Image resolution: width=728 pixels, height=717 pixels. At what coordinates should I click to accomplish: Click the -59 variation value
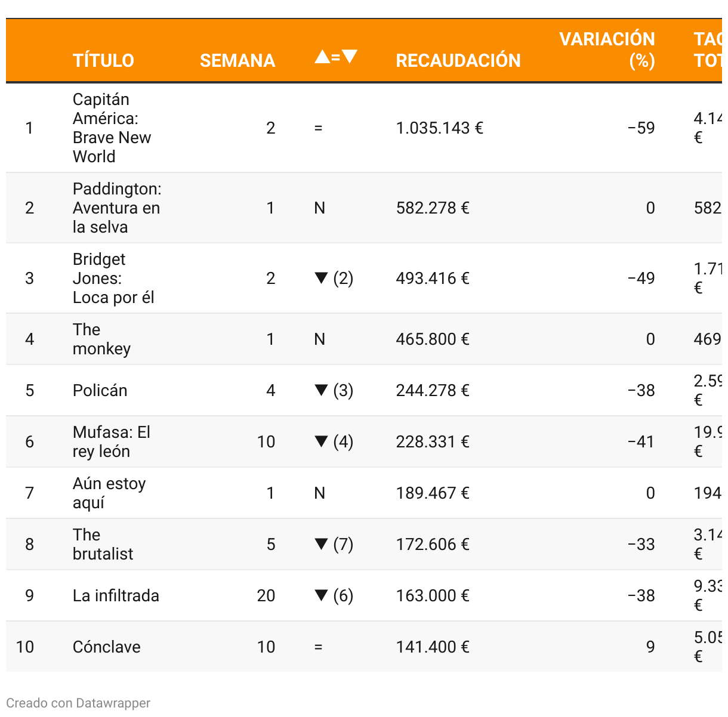(641, 128)
